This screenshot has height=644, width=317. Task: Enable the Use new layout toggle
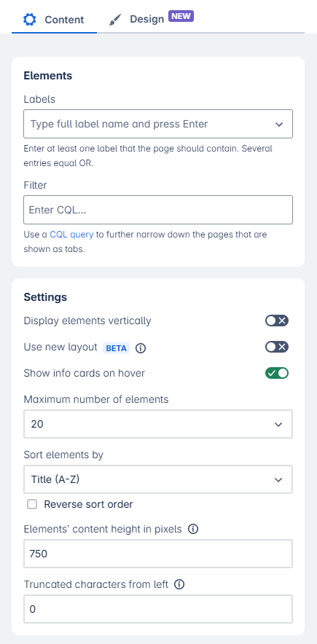pos(277,347)
